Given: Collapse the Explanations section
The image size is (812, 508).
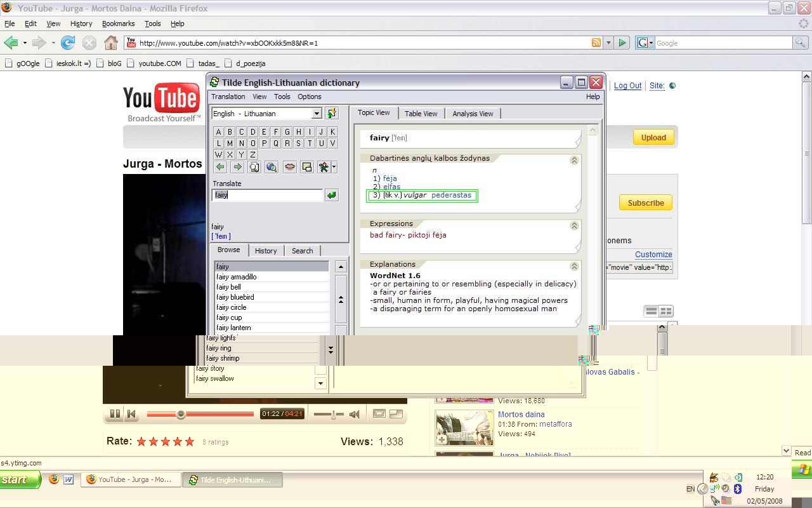Looking at the screenshot, I should pos(574,266).
